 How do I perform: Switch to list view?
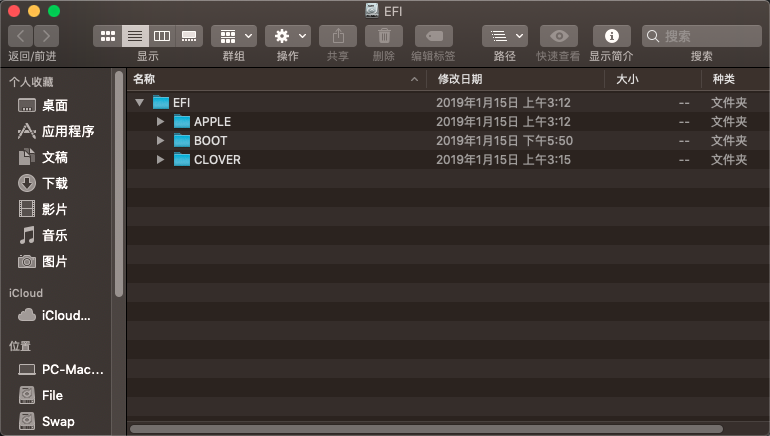click(135, 36)
